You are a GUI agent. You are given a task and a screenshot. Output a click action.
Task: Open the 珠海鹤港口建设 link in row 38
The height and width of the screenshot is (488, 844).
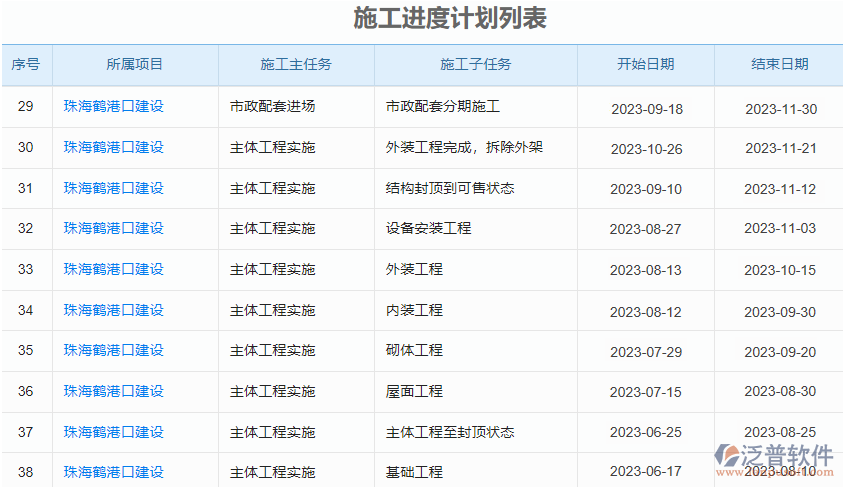pyautogui.click(x=114, y=472)
